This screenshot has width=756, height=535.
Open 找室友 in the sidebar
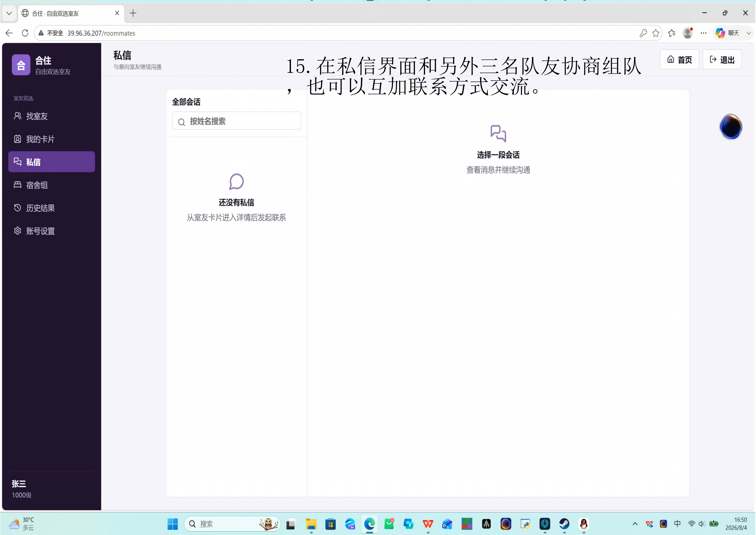(51, 116)
